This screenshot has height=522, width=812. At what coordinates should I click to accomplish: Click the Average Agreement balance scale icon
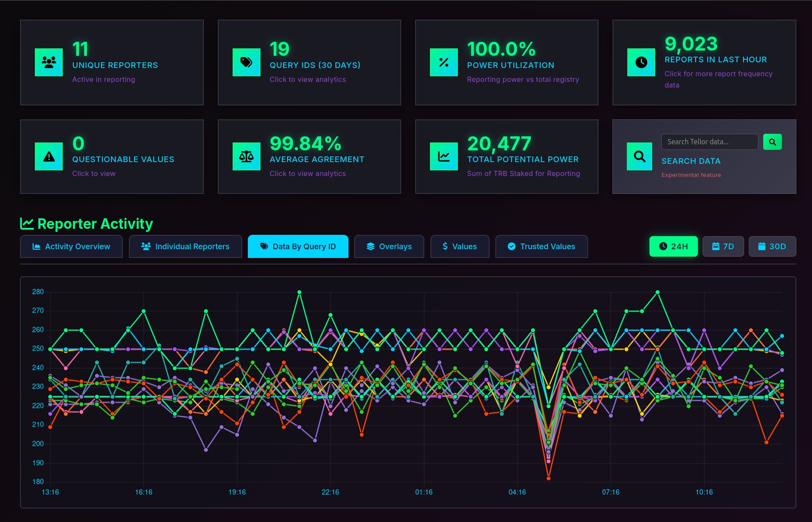point(247,156)
